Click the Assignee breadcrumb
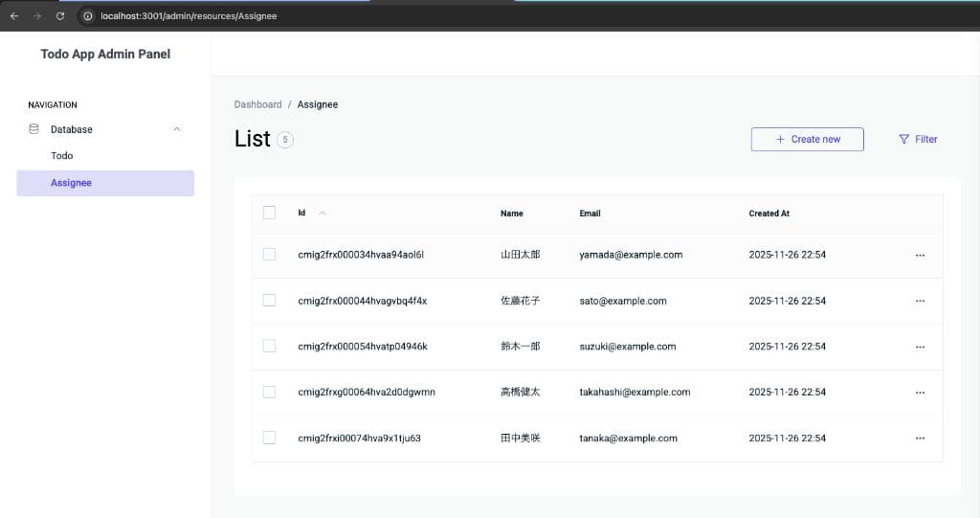 318,104
